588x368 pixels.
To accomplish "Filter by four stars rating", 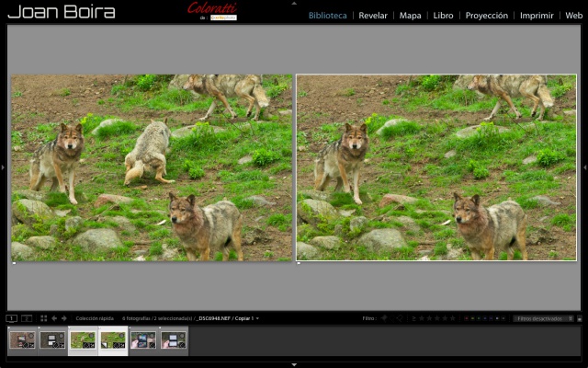I will pos(445,318).
